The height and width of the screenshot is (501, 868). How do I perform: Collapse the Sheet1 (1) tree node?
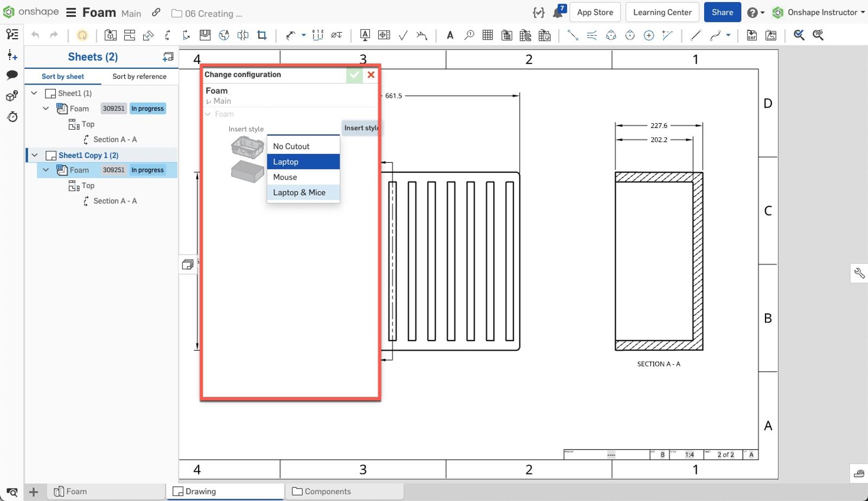(x=34, y=93)
